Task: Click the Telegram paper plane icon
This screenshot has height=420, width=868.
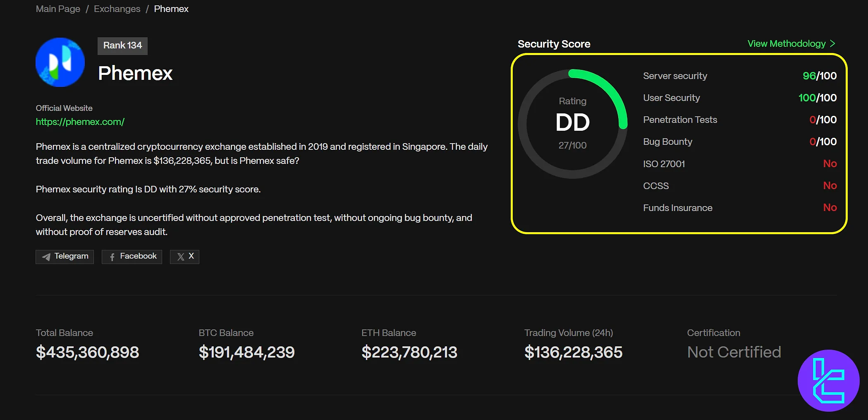Action: click(46, 257)
